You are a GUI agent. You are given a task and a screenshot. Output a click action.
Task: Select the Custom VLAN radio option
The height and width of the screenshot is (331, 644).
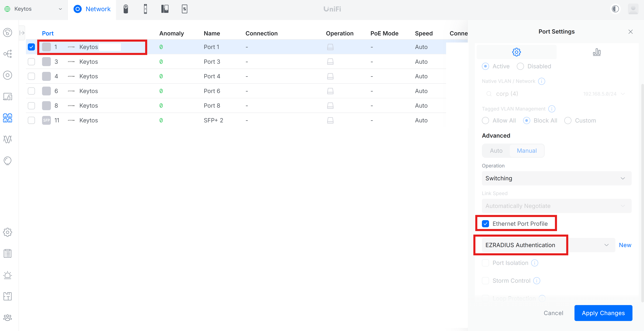pyautogui.click(x=568, y=120)
